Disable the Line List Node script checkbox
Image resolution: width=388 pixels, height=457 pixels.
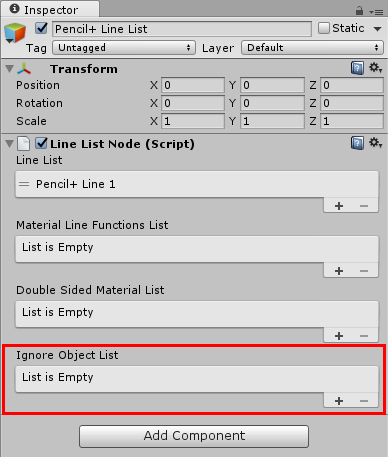point(41,143)
